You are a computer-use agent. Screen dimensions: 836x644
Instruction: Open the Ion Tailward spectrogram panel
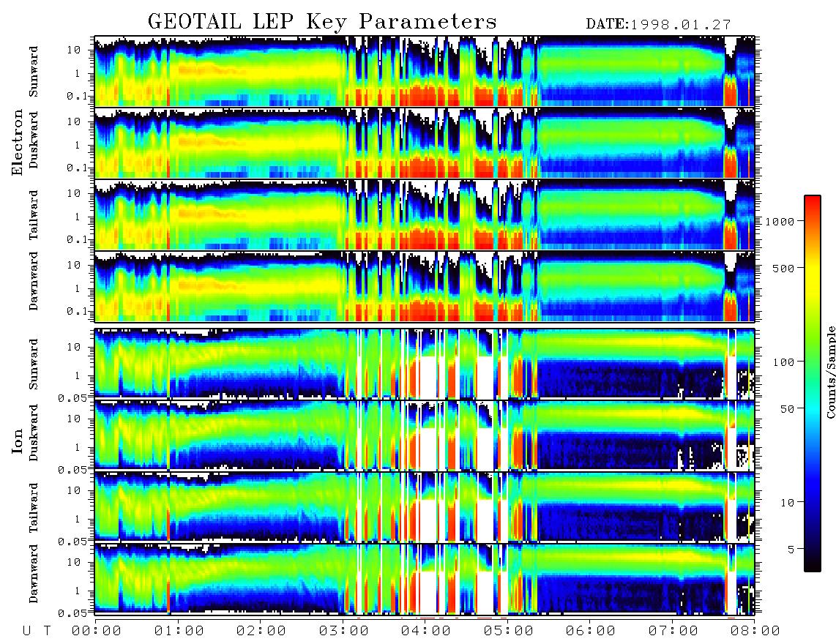click(425, 507)
